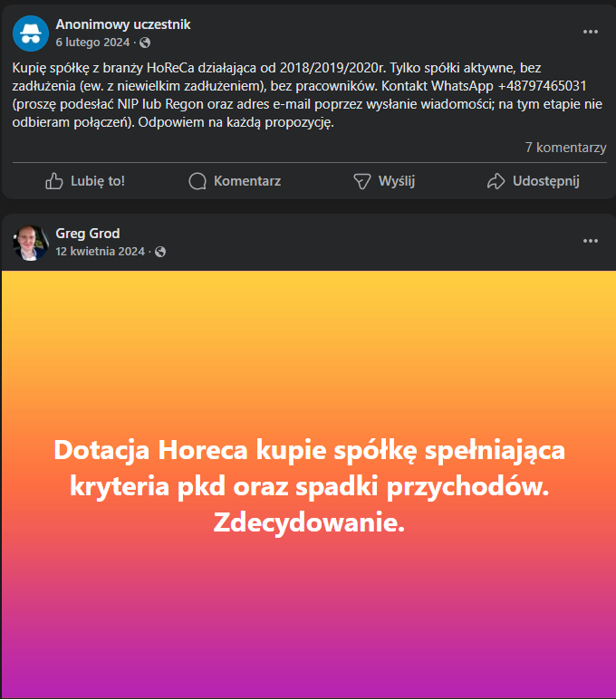The height and width of the screenshot is (699, 616).
Task: Click the audience globe icon on Greg Grod's post
Action: point(160,252)
